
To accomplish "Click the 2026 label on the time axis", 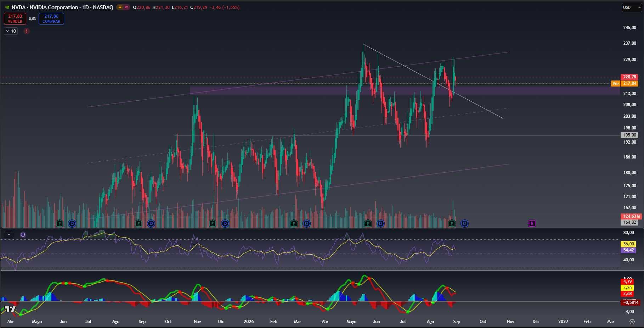I will tap(249, 322).
